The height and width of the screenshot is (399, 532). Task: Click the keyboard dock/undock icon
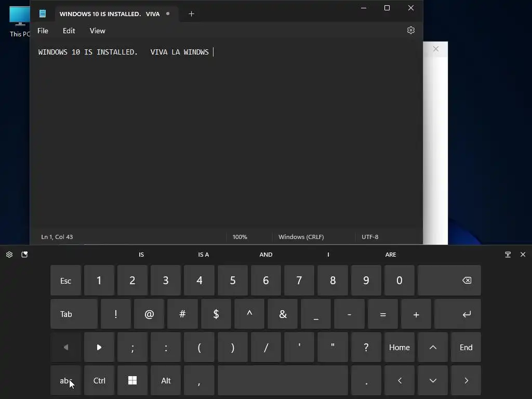(x=508, y=255)
